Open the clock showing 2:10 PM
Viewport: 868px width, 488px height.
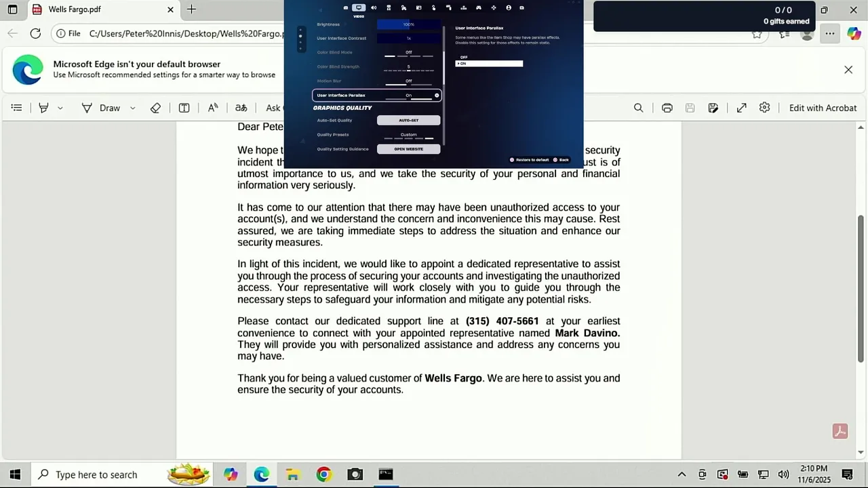[814, 474]
